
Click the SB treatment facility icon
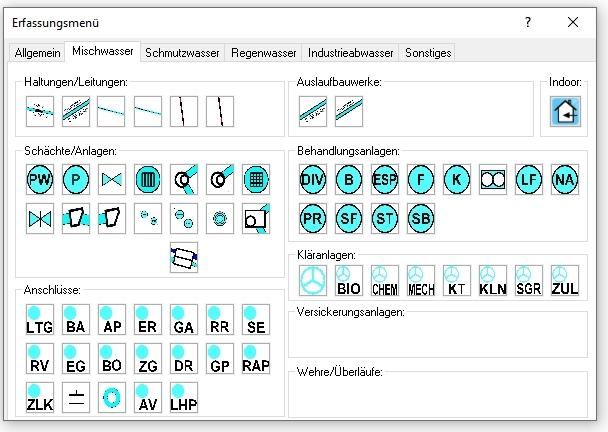(421, 217)
